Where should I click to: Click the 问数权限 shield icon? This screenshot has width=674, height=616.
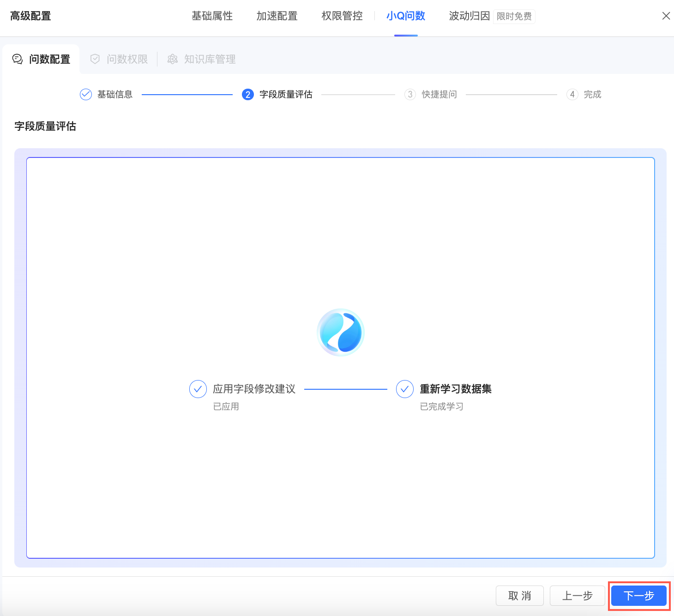95,59
